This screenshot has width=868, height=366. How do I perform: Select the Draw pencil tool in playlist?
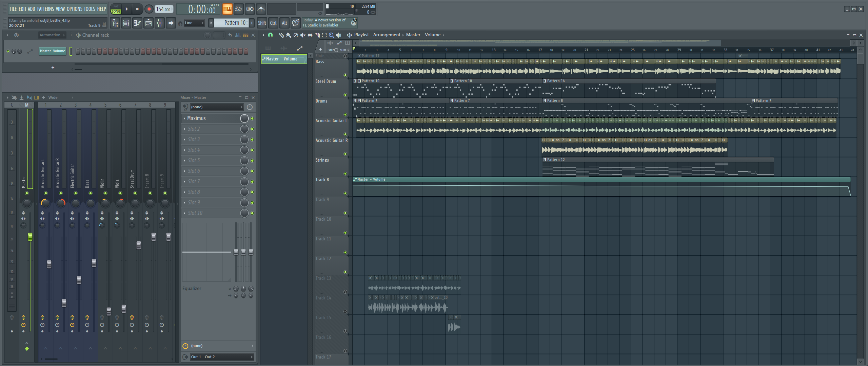281,35
